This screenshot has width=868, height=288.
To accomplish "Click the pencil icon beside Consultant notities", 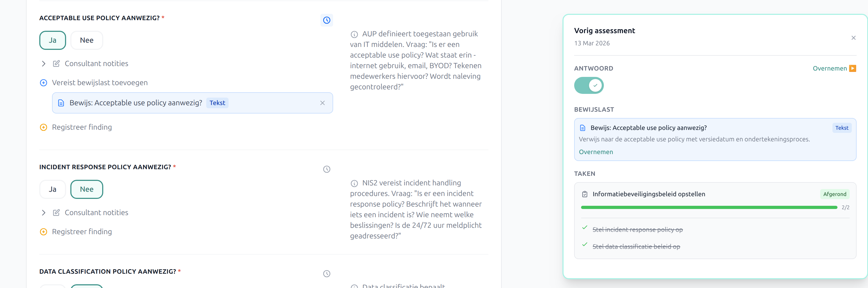I will 56,63.
